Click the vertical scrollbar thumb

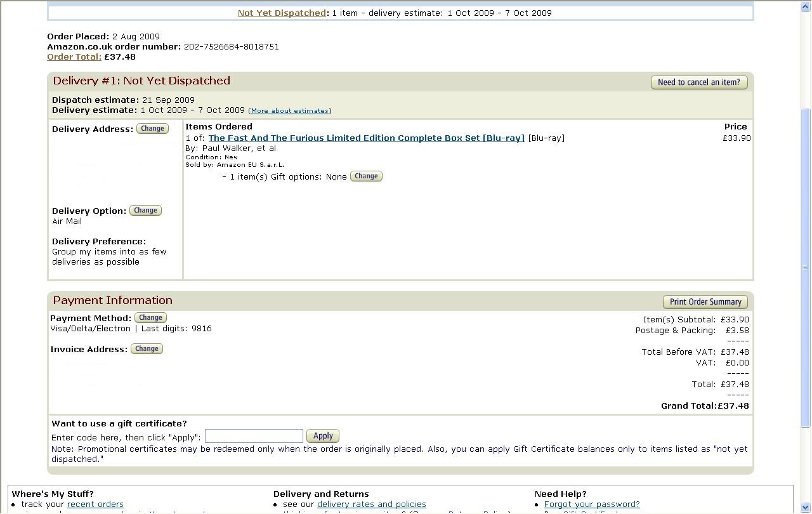tap(806, 268)
